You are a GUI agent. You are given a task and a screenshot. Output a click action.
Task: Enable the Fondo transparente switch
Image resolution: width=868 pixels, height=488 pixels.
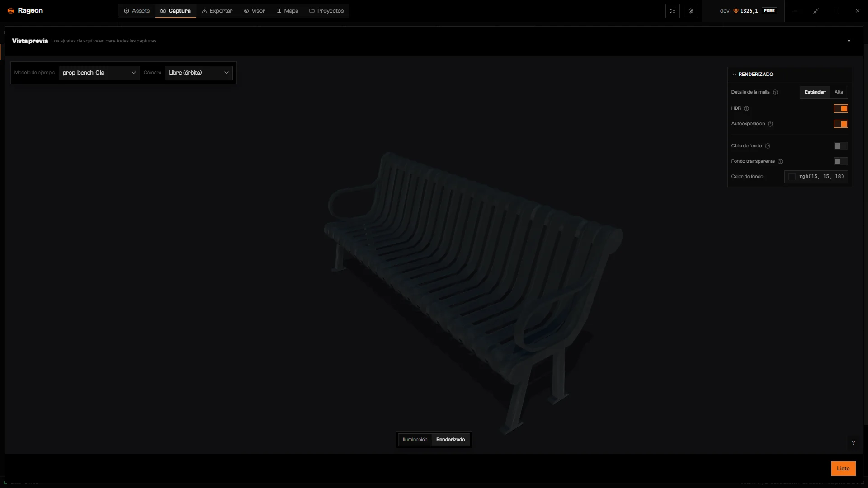click(841, 161)
